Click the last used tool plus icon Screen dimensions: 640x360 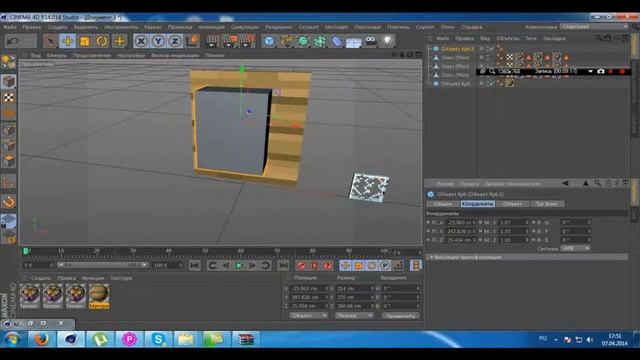click(119, 41)
